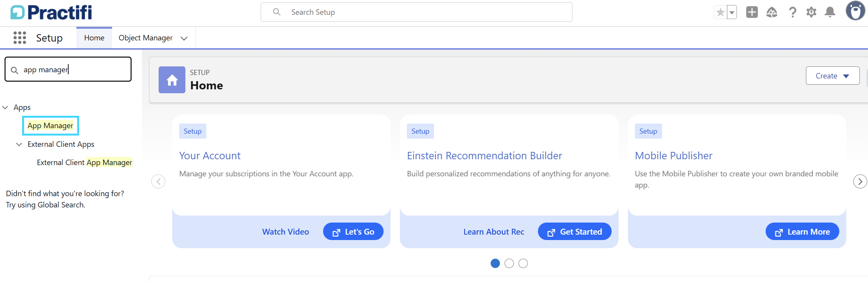
Task: Click the Get Started button
Action: 575,232
